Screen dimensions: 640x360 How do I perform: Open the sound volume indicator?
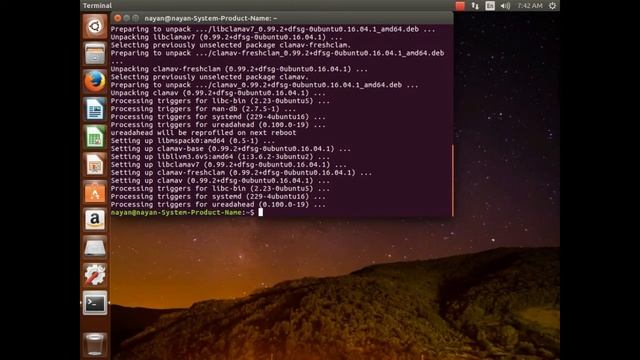coord(505,6)
